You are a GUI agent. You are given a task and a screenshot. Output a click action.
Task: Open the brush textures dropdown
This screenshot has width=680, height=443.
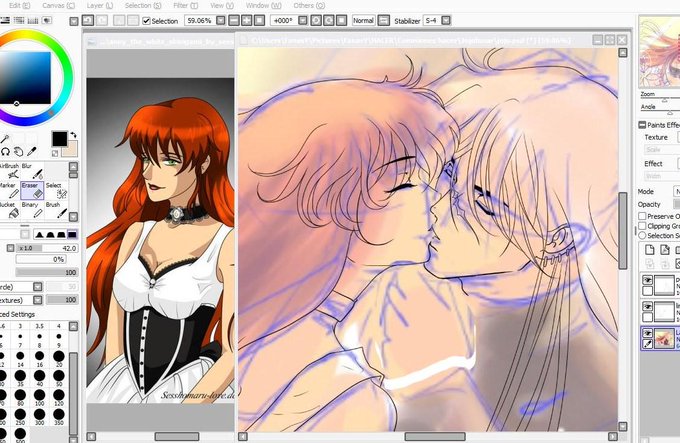point(38,300)
